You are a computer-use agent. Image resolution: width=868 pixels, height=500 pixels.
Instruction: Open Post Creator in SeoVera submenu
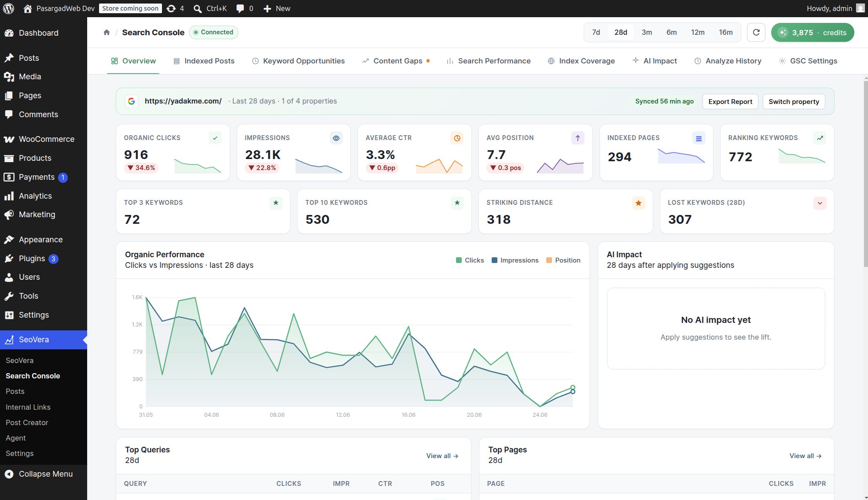[x=27, y=422]
